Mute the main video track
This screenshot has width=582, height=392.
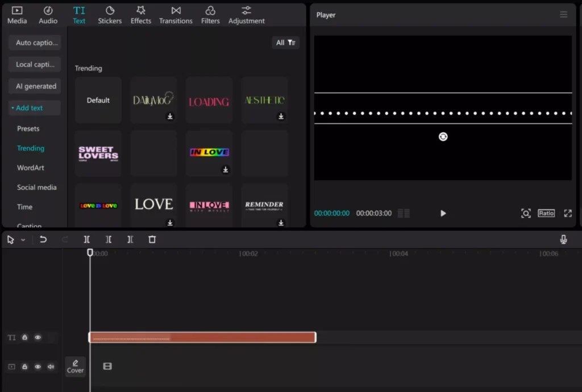tap(51, 367)
